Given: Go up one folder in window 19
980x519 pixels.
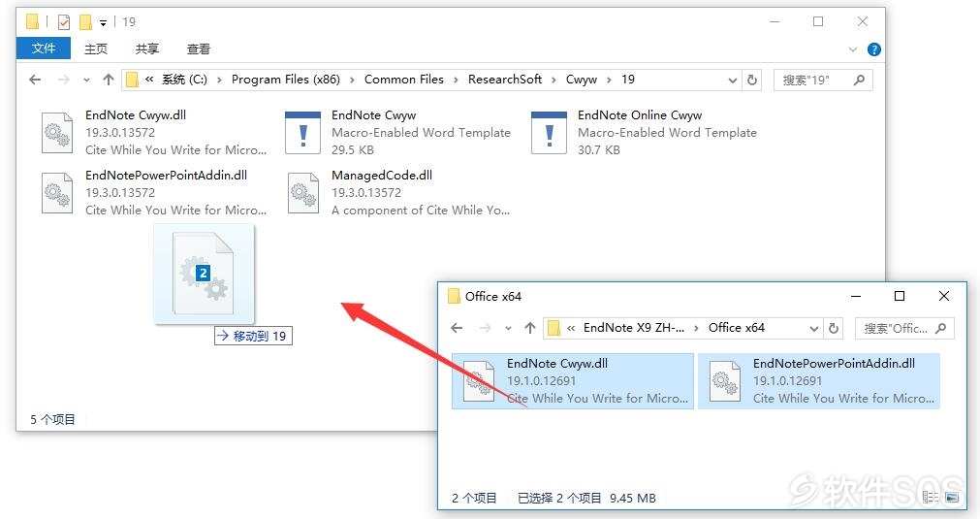Looking at the screenshot, I should point(109,80).
